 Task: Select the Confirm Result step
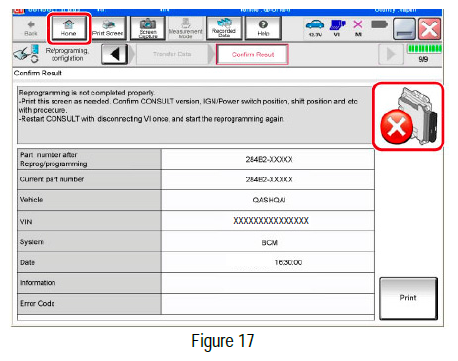pyautogui.click(x=252, y=54)
